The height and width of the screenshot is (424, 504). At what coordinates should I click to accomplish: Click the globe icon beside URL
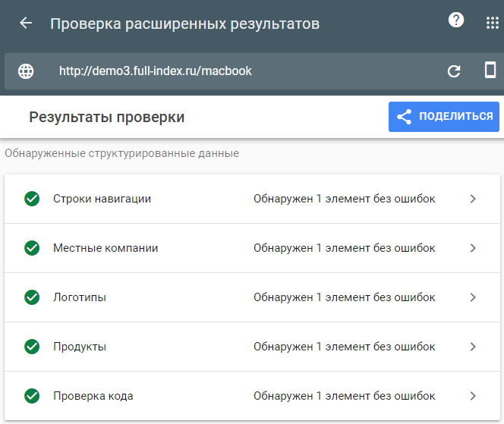(x=26, y=71)
